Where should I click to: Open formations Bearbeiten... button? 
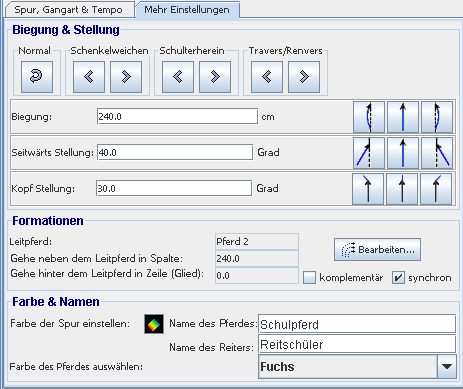[377, 249]
